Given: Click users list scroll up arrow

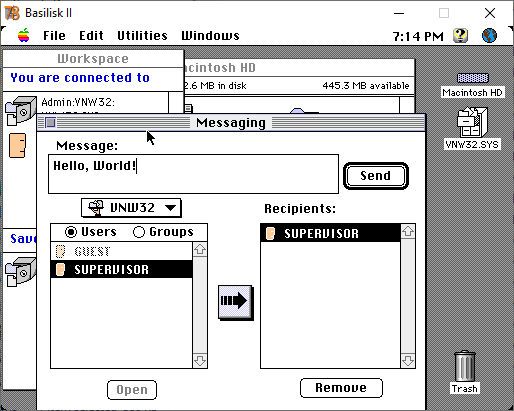Looking at the screenshot, I should coord(200,250).
